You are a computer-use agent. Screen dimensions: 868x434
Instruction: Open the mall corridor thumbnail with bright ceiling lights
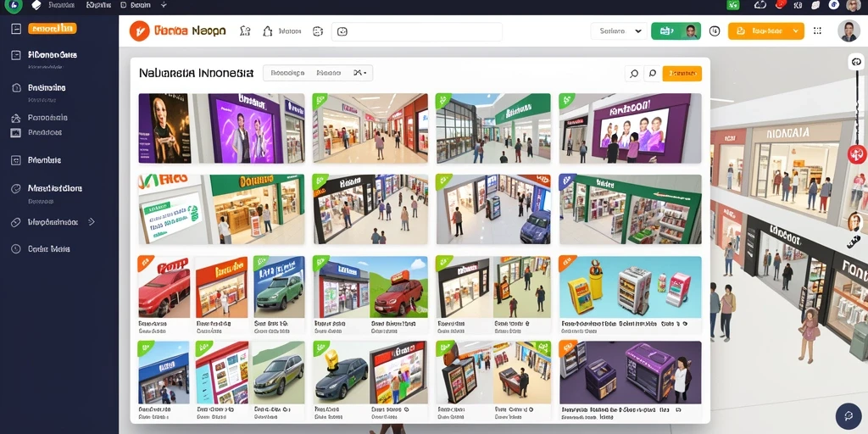(370, 128)
